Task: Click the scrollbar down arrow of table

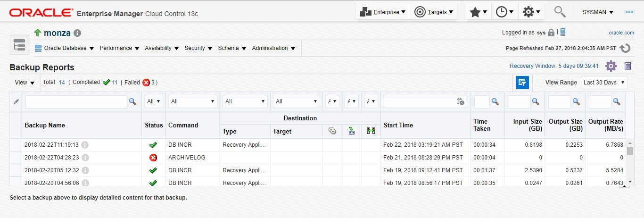Action: coord(630,182)
